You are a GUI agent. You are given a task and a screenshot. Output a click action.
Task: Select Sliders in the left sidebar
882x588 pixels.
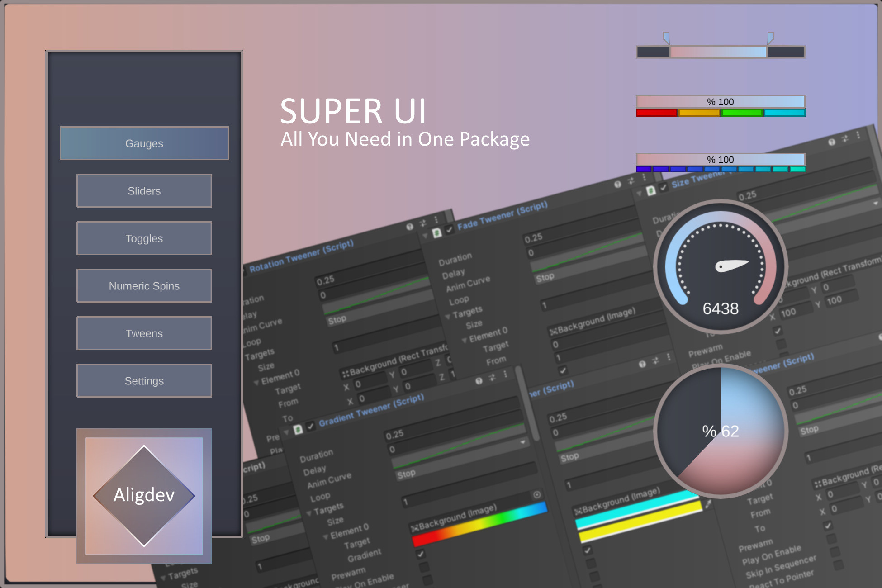pos(144,190)
